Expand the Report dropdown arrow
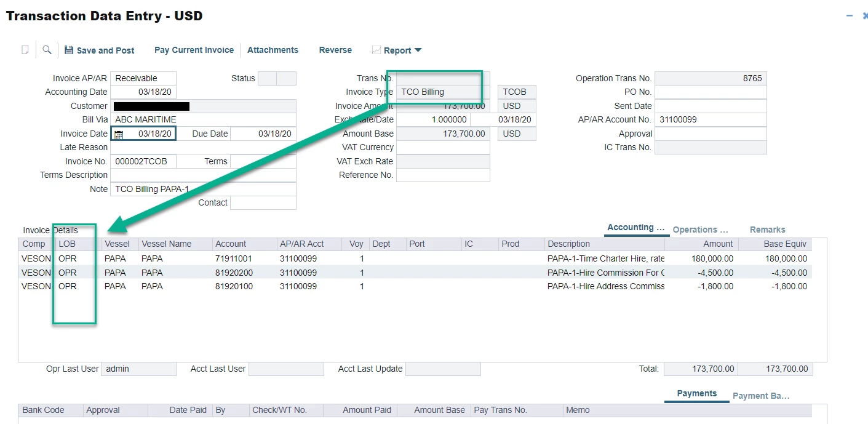Viewport: 868px width, 424px height. pyautogui.click(x=418, y=50)
